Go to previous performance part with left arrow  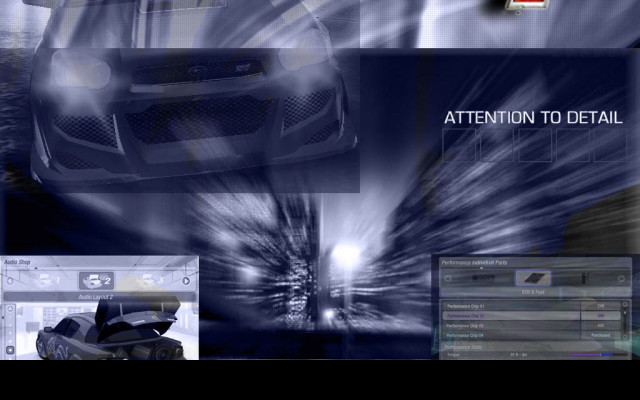point(448,279)
